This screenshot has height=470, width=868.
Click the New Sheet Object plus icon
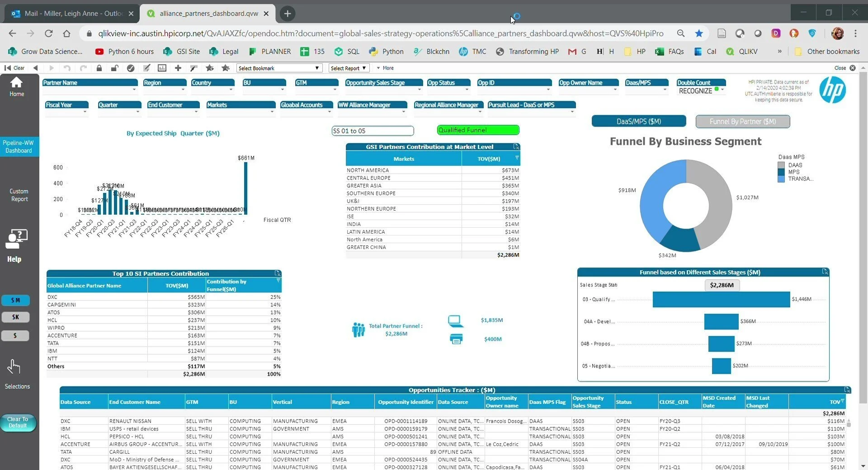click(x=178, y=68)
